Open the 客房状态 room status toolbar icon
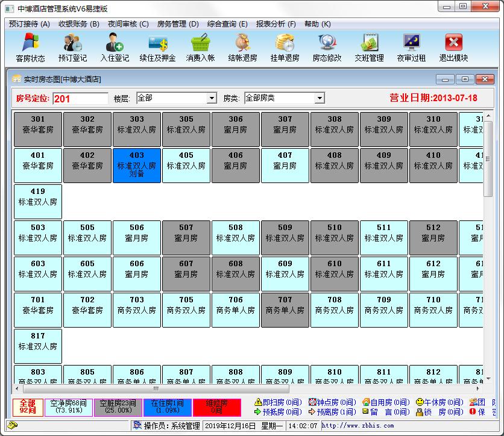Screen dimensions: 504x436 [x=31, y=47]
